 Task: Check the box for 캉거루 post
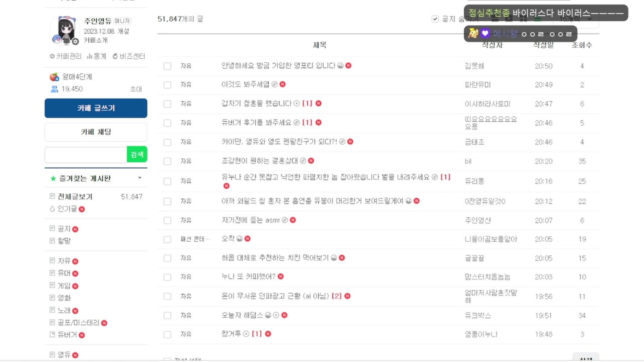[167, 335]
